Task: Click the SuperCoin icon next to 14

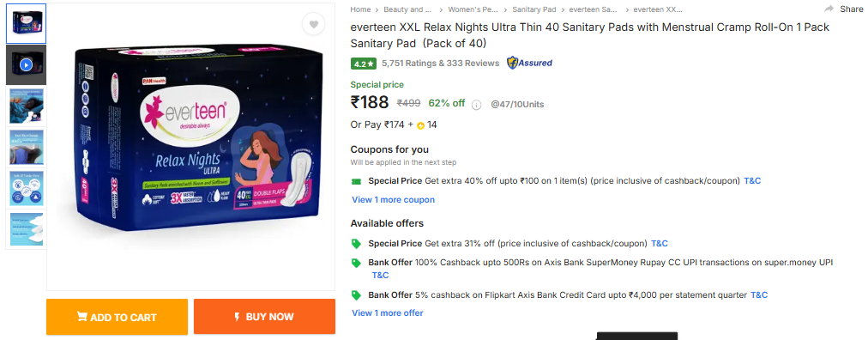Action: click(x=420, y=125)
